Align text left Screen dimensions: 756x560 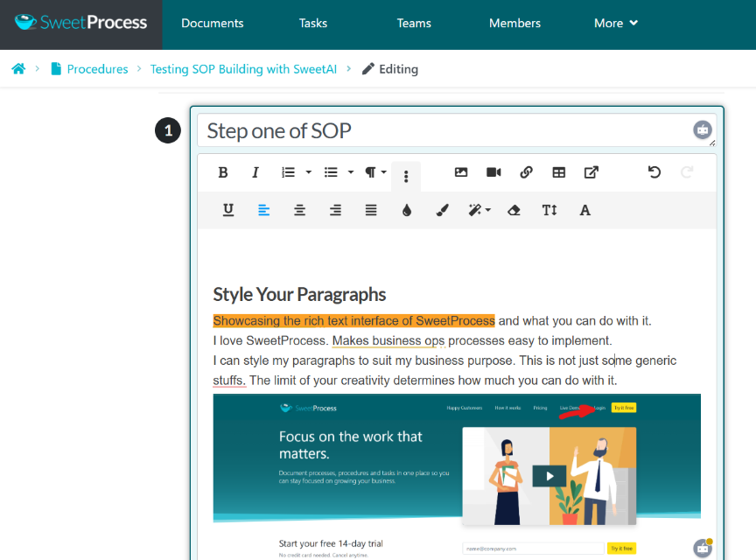pyautogui.click(x=263, y=210)
